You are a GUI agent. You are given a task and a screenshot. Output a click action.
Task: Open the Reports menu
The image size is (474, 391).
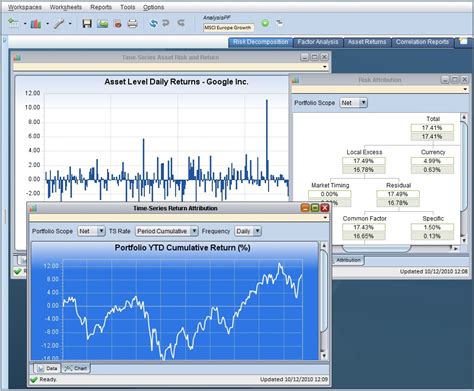coord(101,7)
